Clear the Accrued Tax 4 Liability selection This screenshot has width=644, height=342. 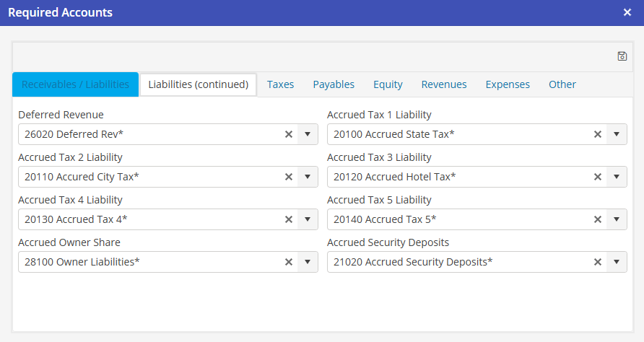coord(289,219)
